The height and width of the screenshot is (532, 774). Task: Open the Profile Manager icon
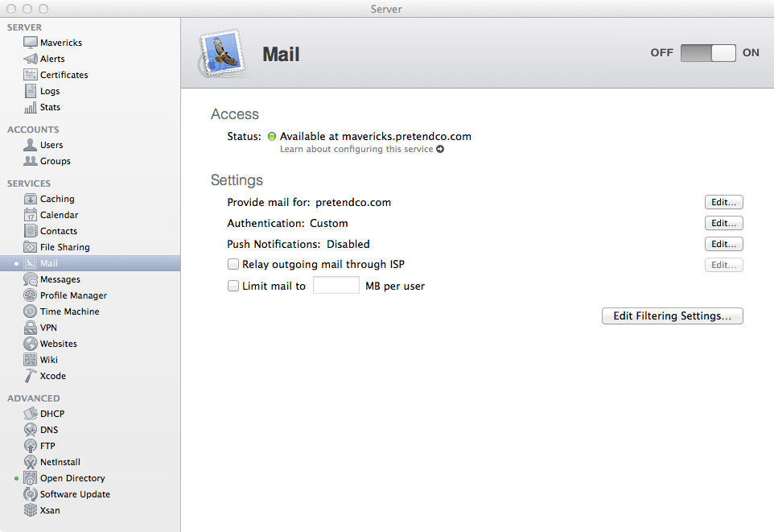(30, 295)
